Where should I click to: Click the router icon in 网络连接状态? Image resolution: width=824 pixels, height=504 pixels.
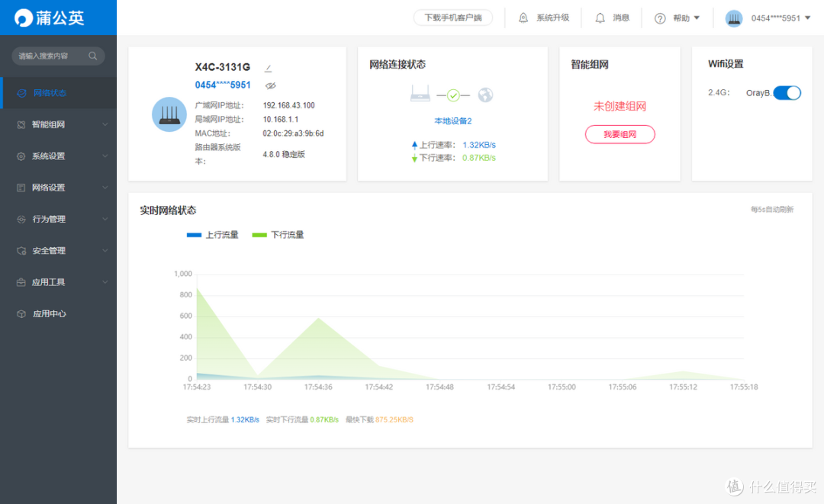(x=420, y=94)
